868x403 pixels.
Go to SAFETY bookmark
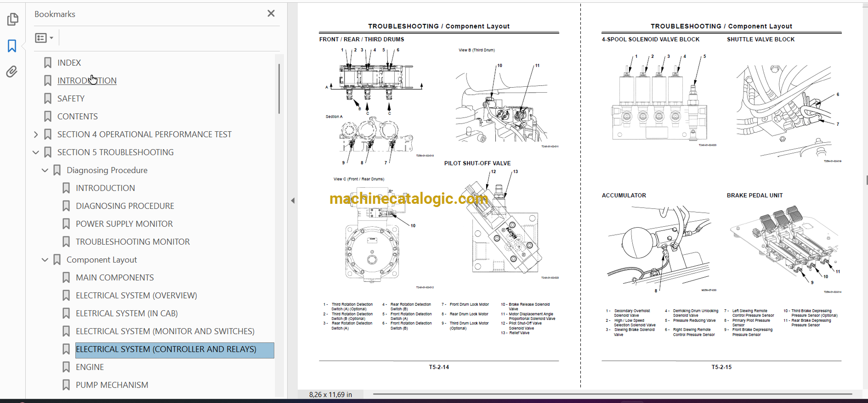(x=71, y=98)
